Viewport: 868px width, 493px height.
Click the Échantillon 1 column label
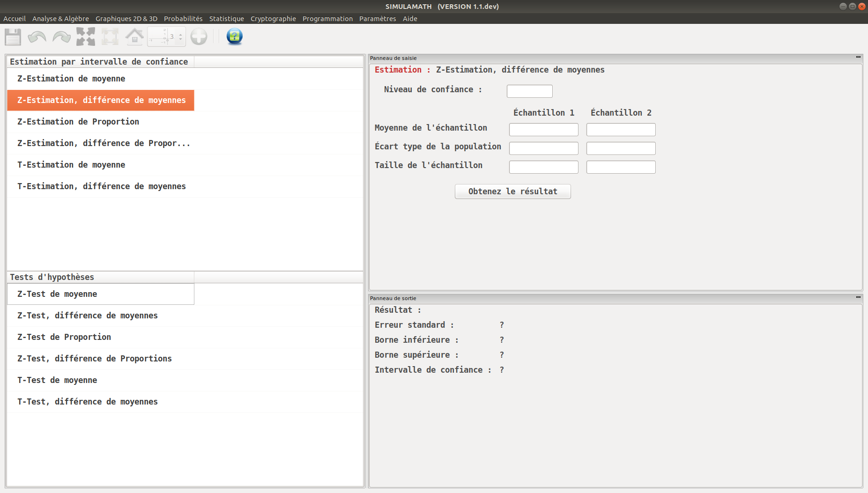(543, 113)
